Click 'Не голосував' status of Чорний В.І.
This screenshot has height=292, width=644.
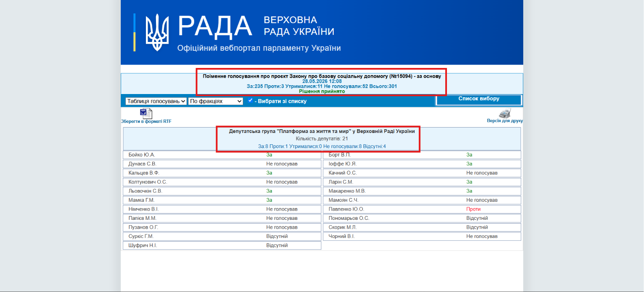[482, 236]
